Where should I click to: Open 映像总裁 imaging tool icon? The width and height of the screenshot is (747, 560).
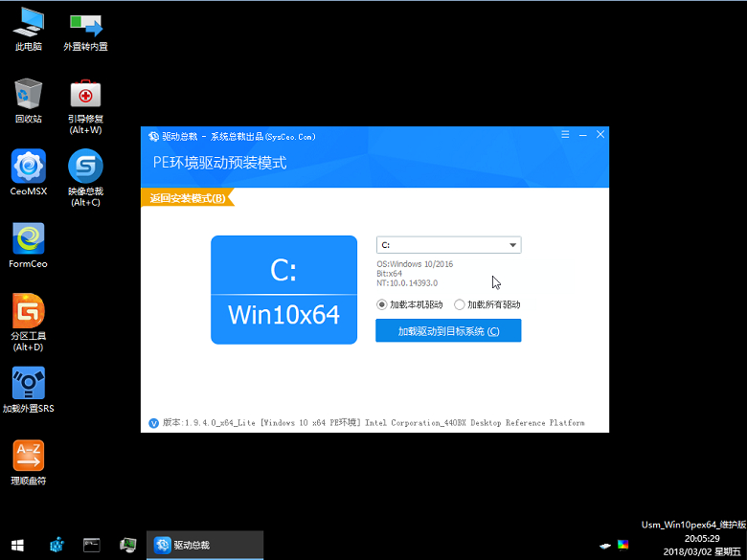coord(85,167)
